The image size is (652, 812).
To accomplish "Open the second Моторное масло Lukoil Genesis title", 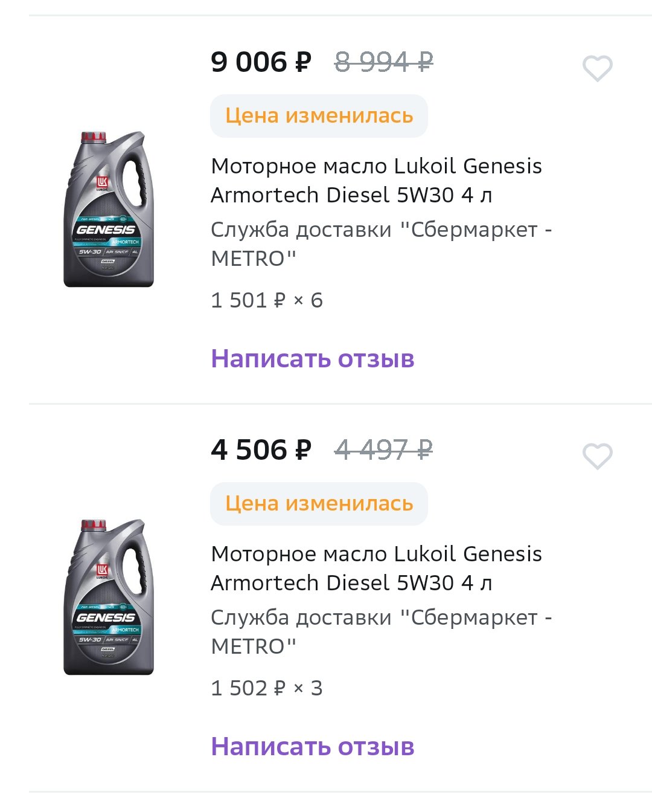I will point(376,568).
